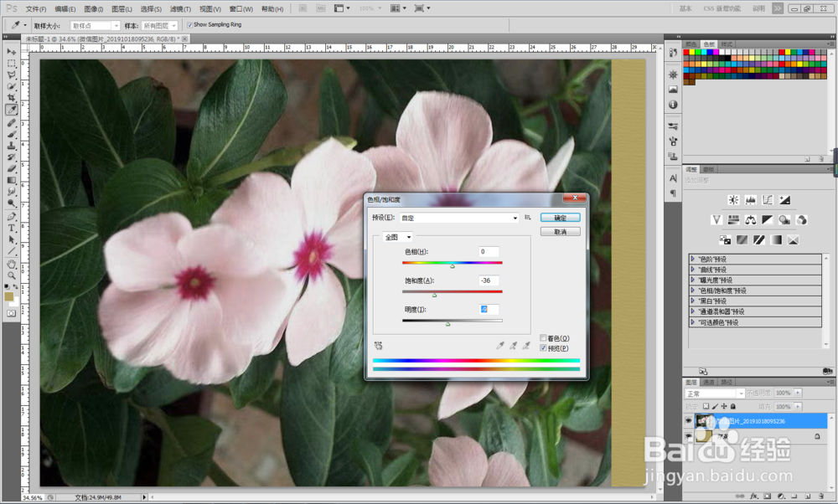Click the 取消 (Cancel) button
This screenshot has height=504, width=838.
click(560, 232)
